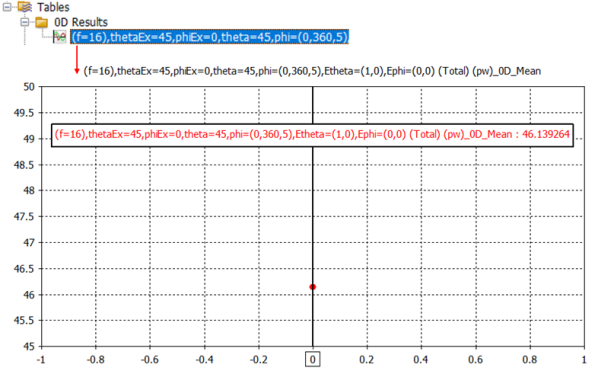Click the black vertical axis marker line
This screenshot has width=599, height=374.
[x=312, y=217]
